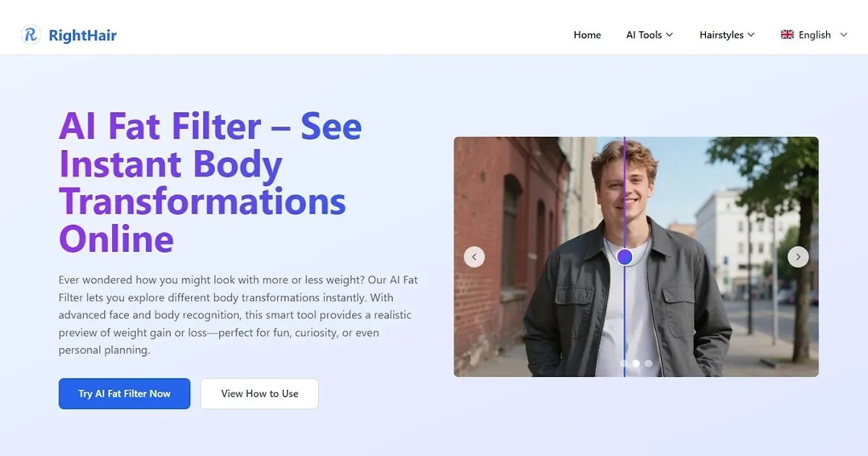The width and height of the screenshot is (868, 456).
Task: Select the middle carousel dot
Action: (x=636, y=363)
